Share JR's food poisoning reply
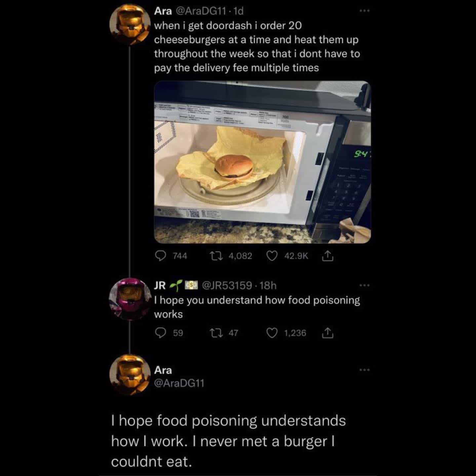Screen dimensions: 476x476 click(x=327, y=333)
